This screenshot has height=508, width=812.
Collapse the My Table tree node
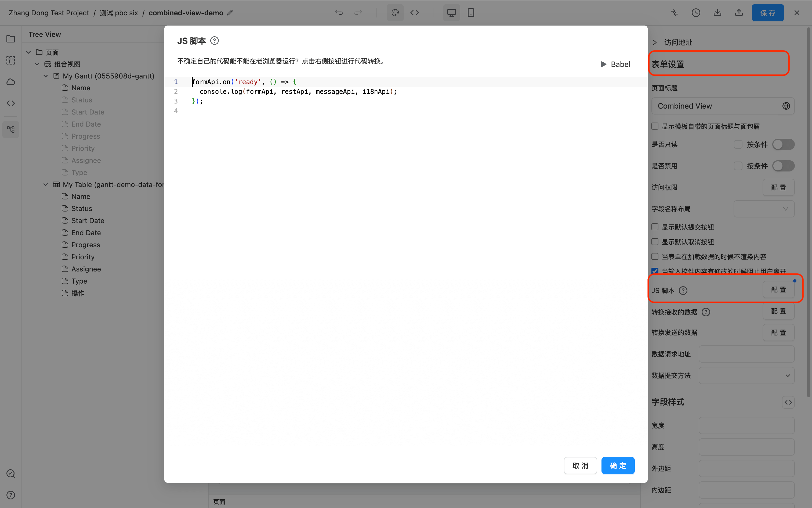tap(46, 184)
